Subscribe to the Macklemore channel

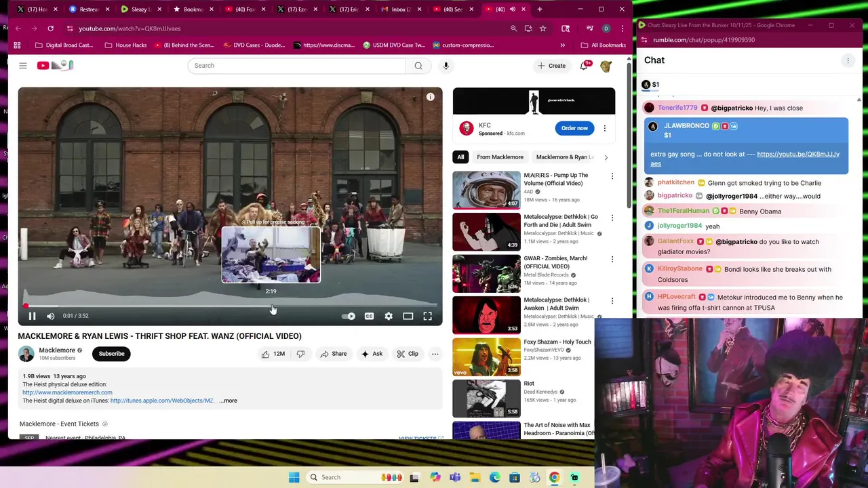(111, 354)
